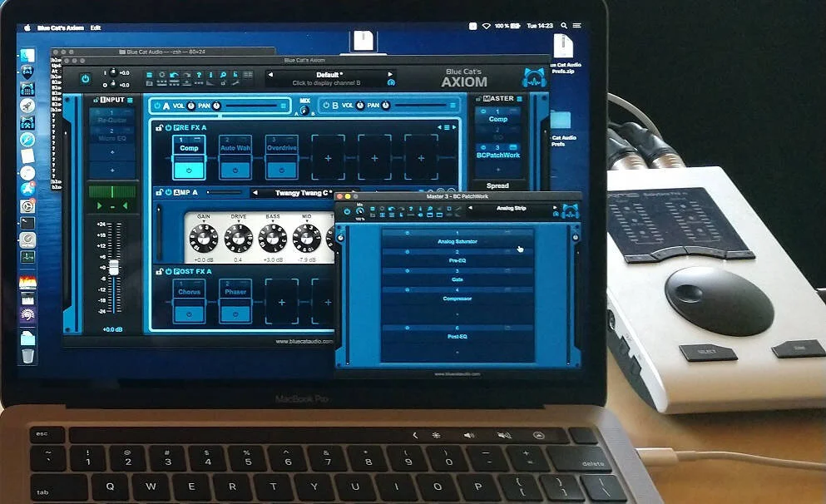Screen dimensions: 826x504
Task: Open the Analog Strip preset in PatchWork
Action: (511, 209)
